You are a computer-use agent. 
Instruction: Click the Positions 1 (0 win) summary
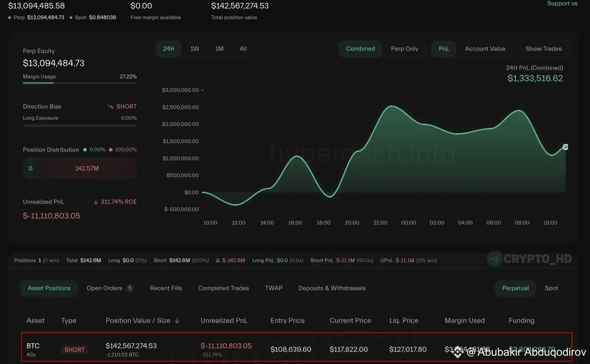[x=37, y=260]
